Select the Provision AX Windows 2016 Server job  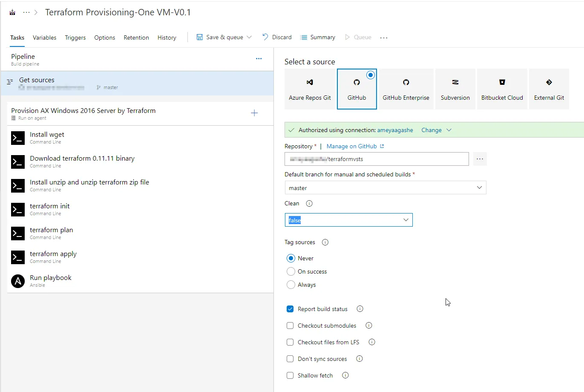point(140,113)
